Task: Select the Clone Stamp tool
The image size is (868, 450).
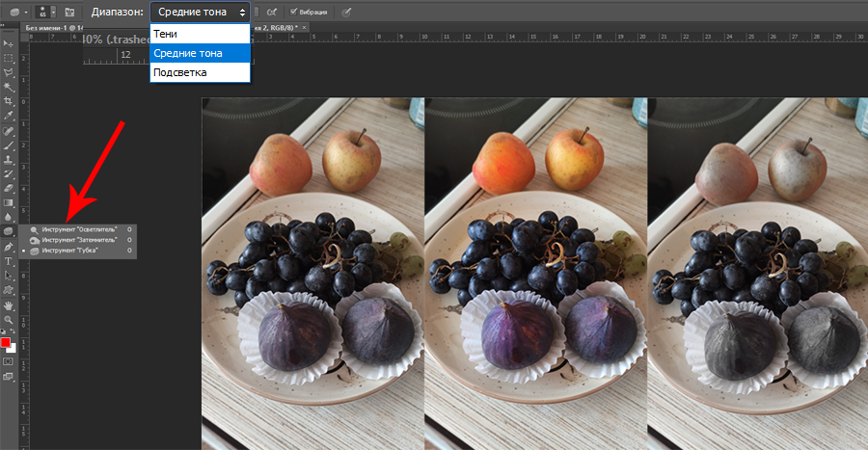Action: 8,159
